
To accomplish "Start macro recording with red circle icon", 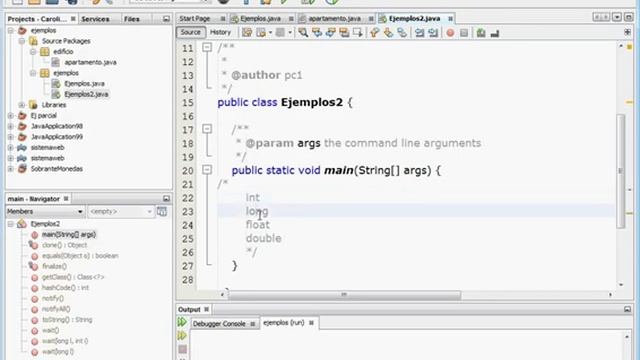I will tap(450, 33).
